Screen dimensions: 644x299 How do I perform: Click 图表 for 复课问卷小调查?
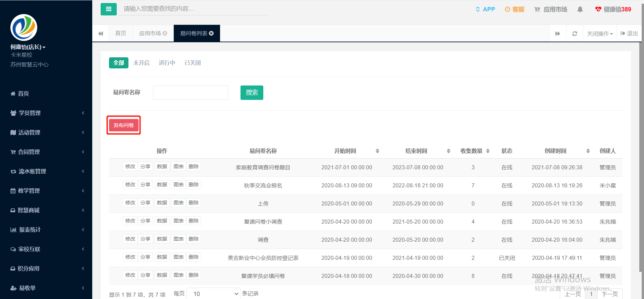(178, 221)
